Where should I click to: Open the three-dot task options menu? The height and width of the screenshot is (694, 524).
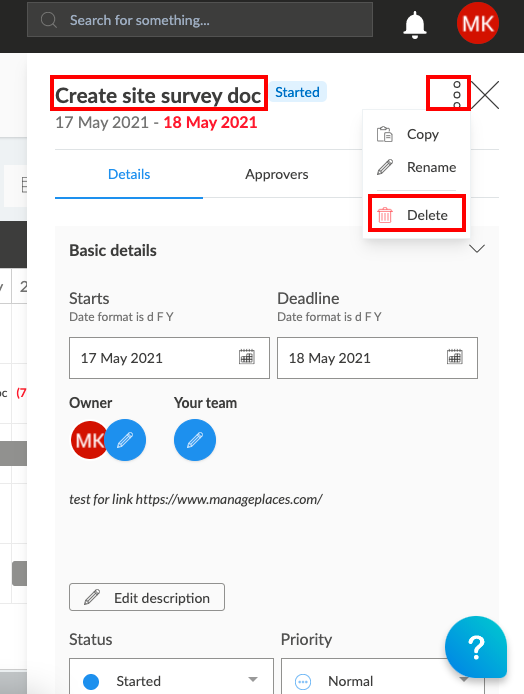pyautogui.click(x=457, y=94)
